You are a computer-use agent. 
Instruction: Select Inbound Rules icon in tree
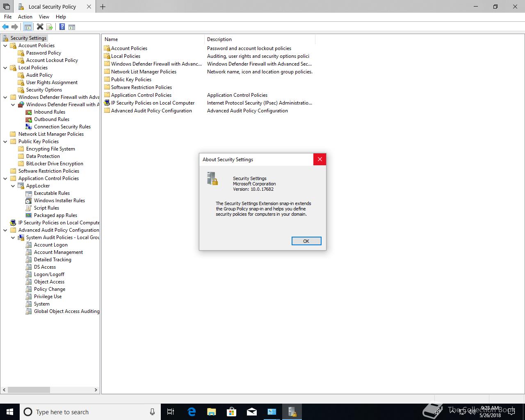click(x=29, y=112)
